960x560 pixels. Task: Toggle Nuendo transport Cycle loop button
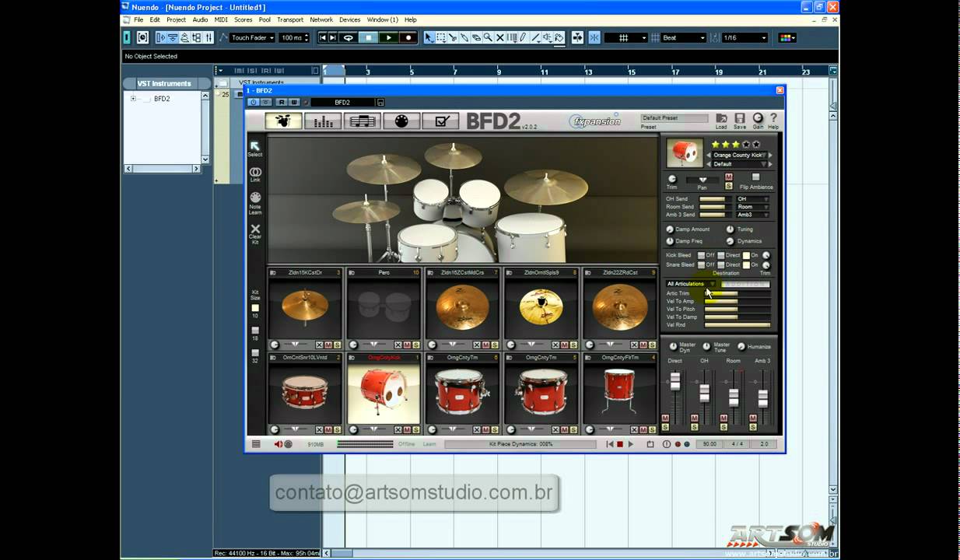pos(349,37)
